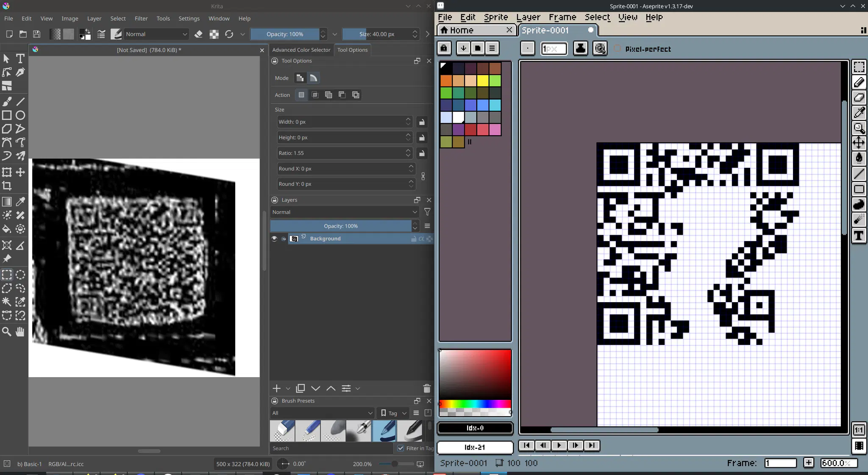Pick the Aseprite Text tool

pos(859,236)
